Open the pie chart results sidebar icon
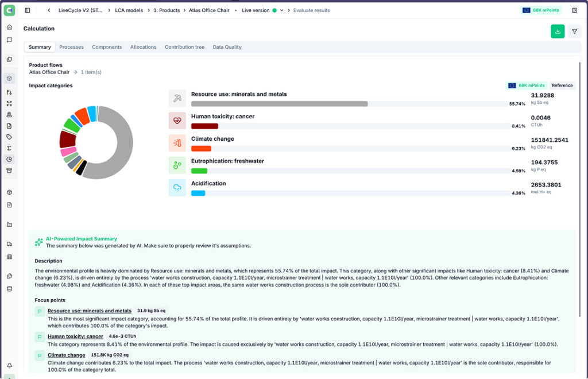Image resolution: width=588 pixels, height=379 pixels. point(9,159)
